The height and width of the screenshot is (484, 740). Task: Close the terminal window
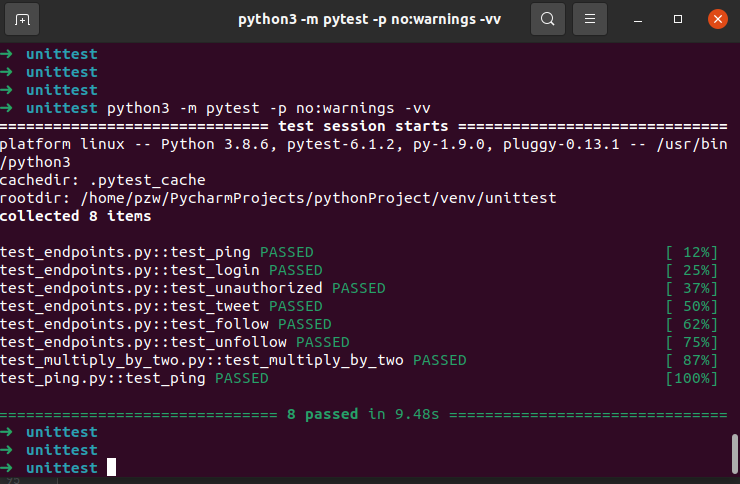[x=717, y=19]
